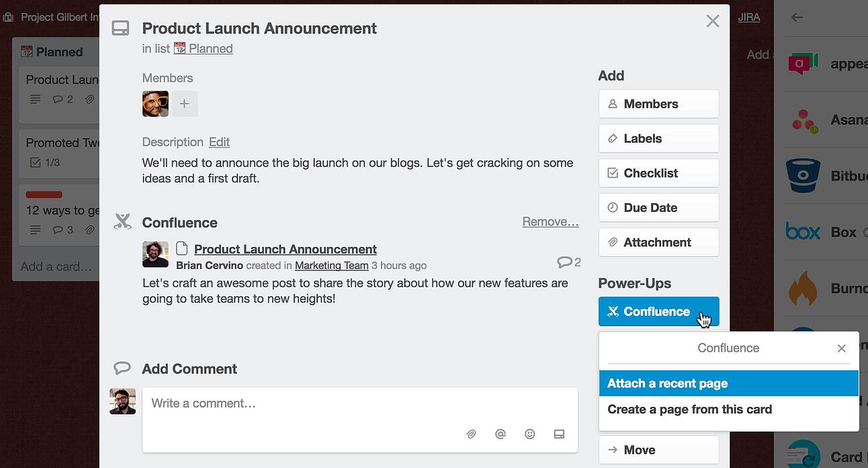Image resolution: width=868 pixels, height=468 pixels.
Task: Click the 1/3 checklist badge on board card
Action: tap(46, 162)
